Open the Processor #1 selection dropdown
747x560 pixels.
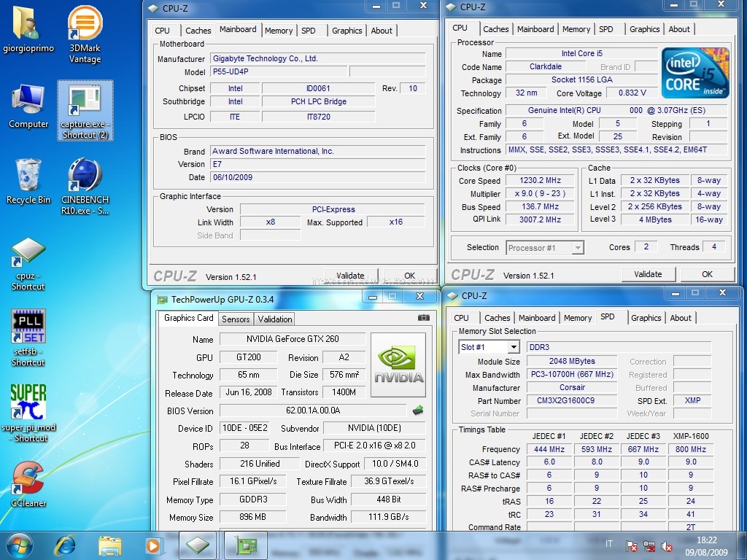(x=578, y=248)
